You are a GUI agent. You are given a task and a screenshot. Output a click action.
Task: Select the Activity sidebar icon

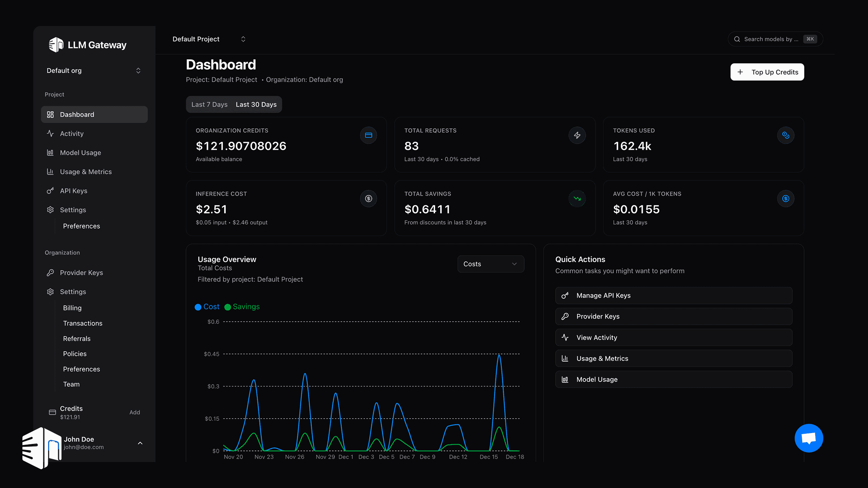(x=50, y=133)
